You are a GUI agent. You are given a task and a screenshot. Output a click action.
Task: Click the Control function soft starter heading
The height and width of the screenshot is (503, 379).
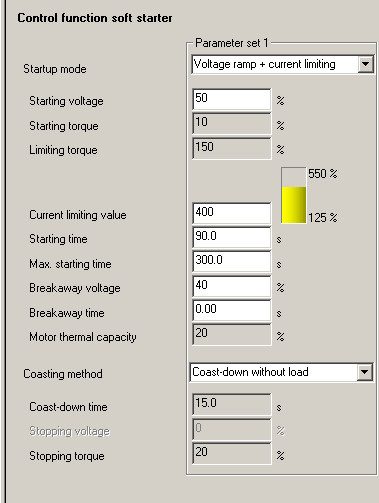coord(95,18)
